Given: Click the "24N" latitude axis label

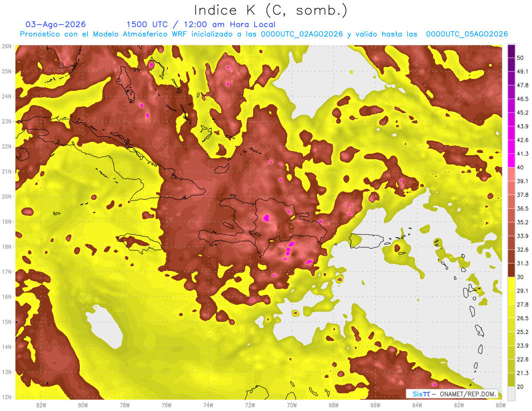Looking at the screenshot, I should [x=7, y=96].
